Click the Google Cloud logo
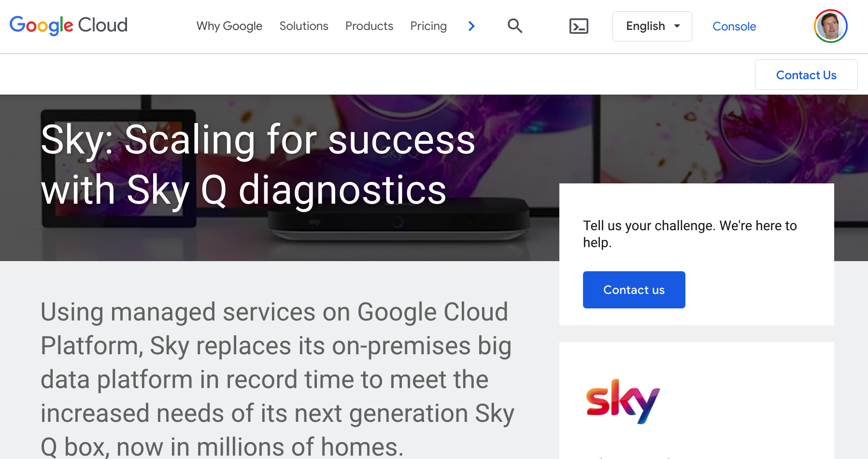This screenshot has width=868, height=459. coord(68,25)
